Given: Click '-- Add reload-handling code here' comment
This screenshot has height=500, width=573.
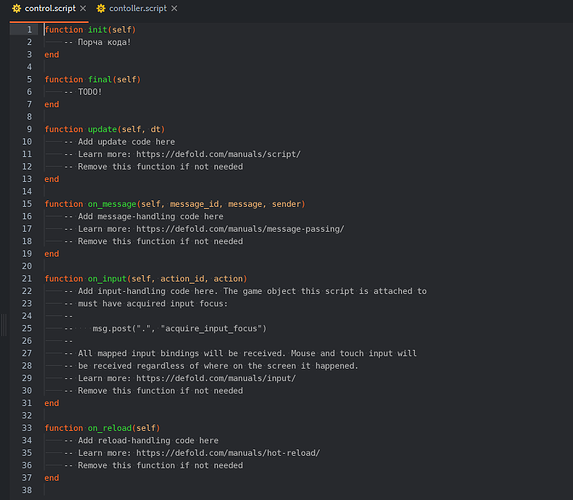Looking at the screenshot, I should pos(141,440).
